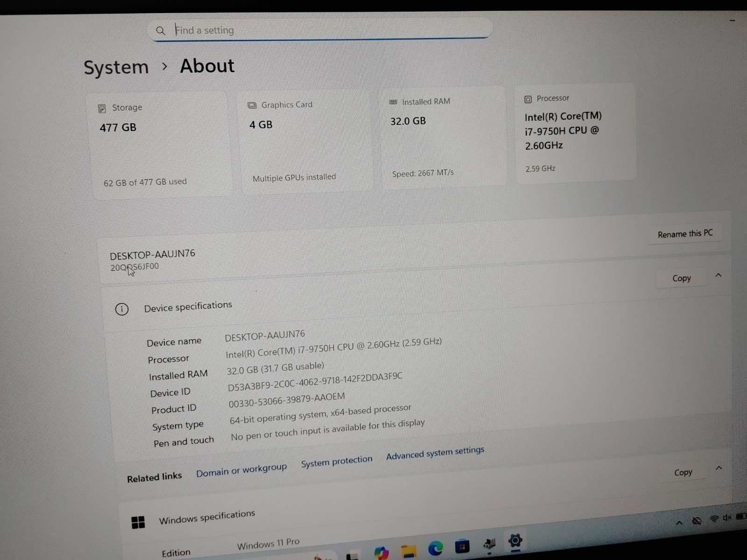This screenshot has height=560, width=747.
Task: Open File Explorer from taskbar
Action: point(409,550)
